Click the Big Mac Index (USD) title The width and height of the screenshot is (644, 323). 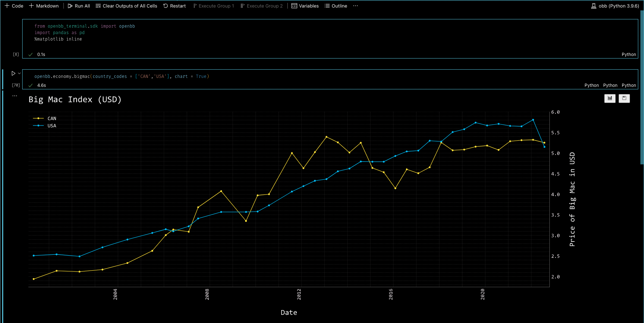pos(75,99)
